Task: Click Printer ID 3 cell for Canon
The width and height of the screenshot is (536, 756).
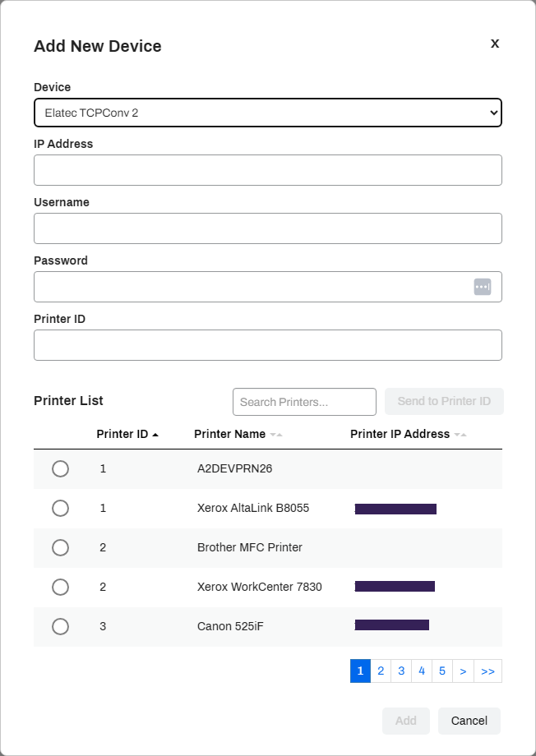Action: [x=103, y=627]
